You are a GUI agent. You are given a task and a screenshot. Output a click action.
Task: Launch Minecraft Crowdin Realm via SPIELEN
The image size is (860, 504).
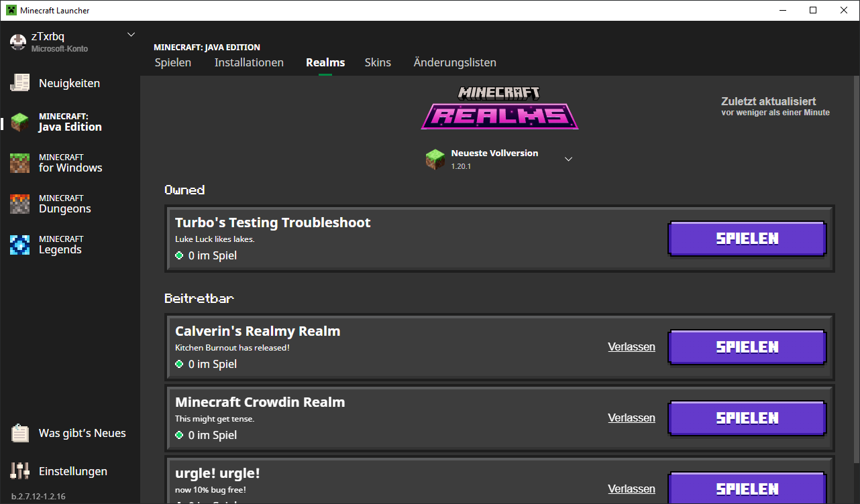[x=747, y=418]
